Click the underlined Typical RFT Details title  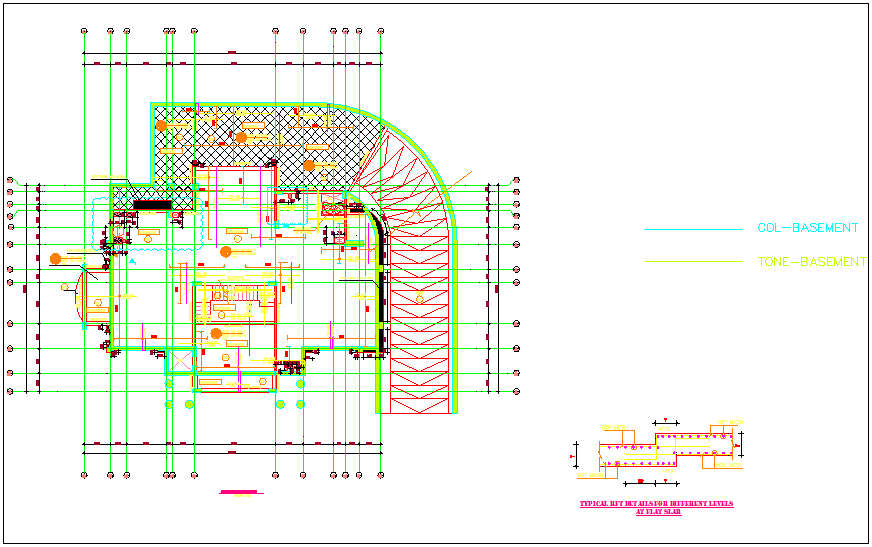657,507
